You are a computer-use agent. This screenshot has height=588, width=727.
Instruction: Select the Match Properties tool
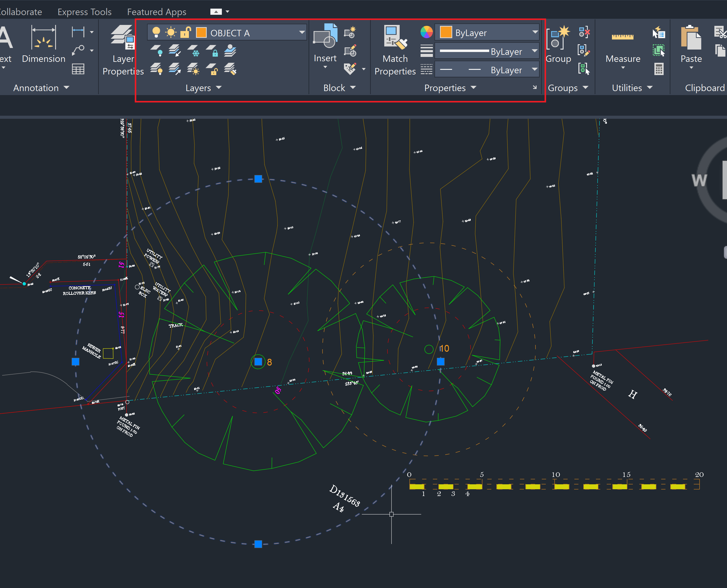pos(394,49)
